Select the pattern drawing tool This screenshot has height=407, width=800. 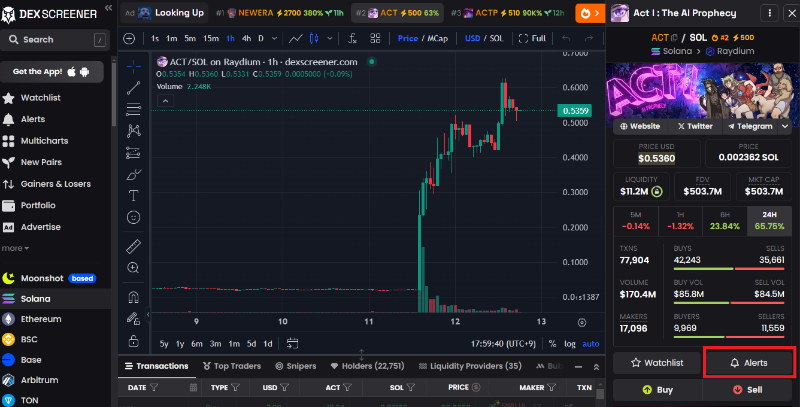[134, 131]
